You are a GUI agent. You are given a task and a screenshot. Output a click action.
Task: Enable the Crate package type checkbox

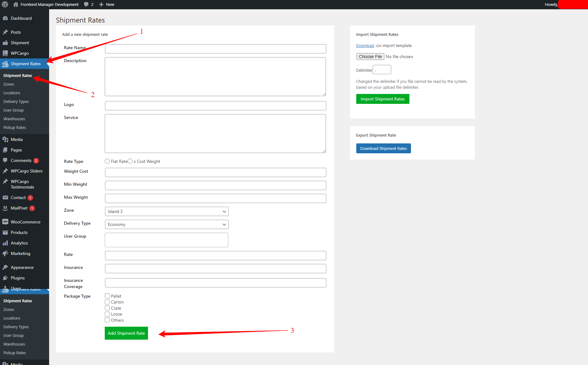point(107,308)
